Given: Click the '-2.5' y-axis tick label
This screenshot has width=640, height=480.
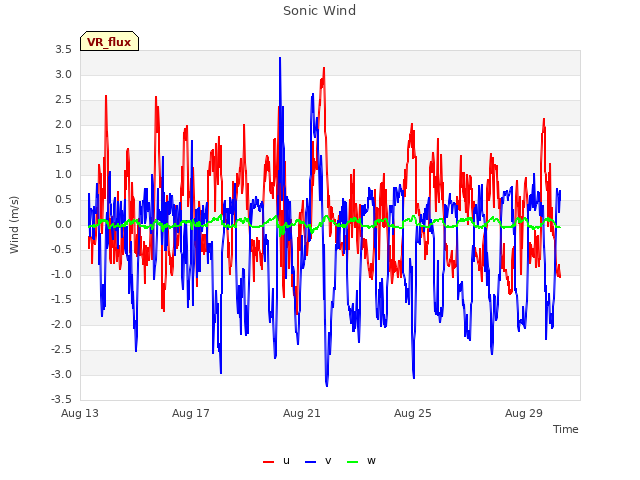Looking at the screenshot, I should coord(62,350).
